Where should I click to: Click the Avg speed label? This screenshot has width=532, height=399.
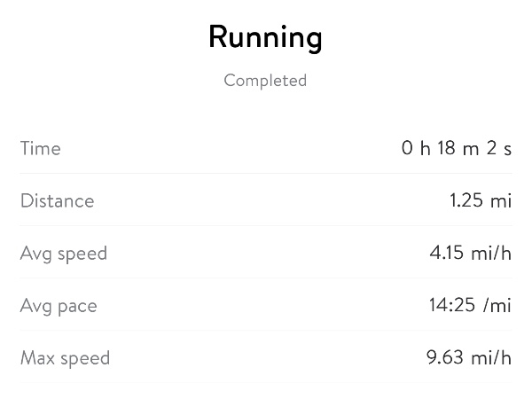(63, 254)
